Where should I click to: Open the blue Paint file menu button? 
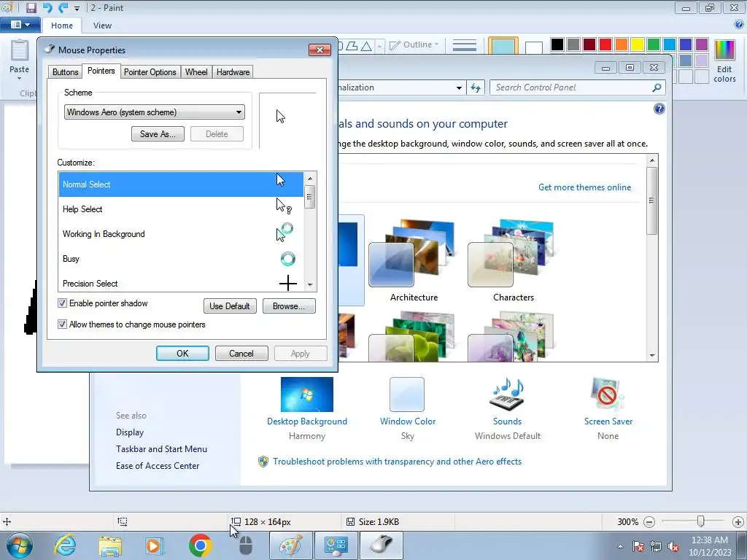click(20, 25)
